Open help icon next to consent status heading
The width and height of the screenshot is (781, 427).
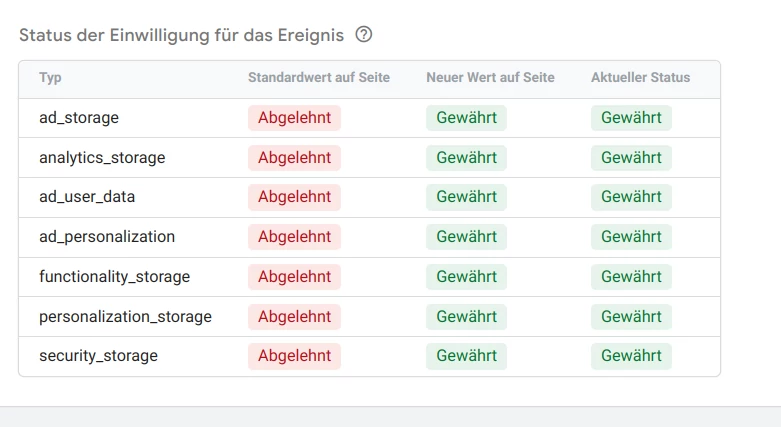click(364, 34)
